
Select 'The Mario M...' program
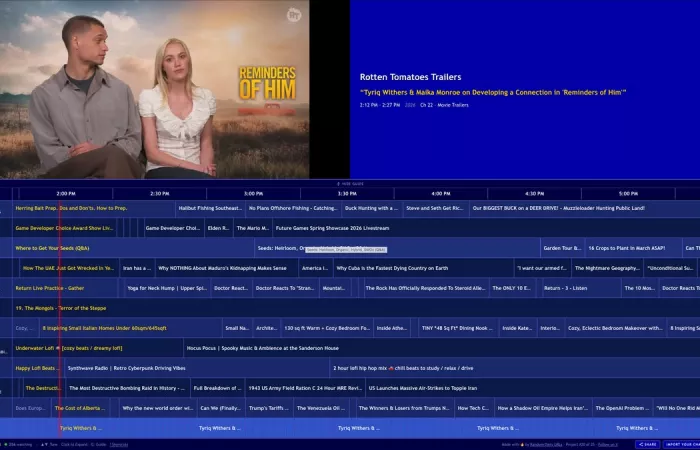click(x=253, y=228)
